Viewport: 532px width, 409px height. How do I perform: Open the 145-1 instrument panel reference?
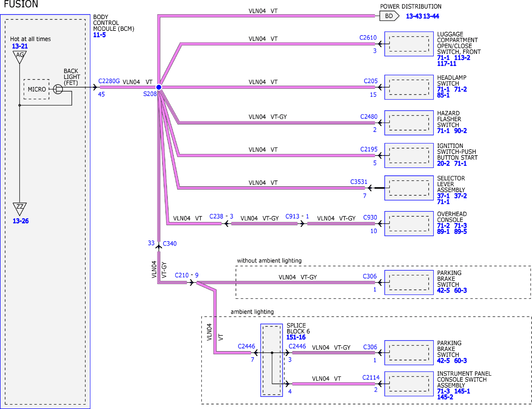click(462, 391)
